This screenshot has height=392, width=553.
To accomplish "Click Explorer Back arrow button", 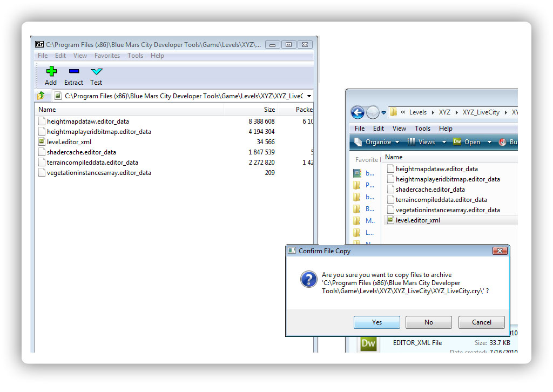I will (x=358, y=112).
